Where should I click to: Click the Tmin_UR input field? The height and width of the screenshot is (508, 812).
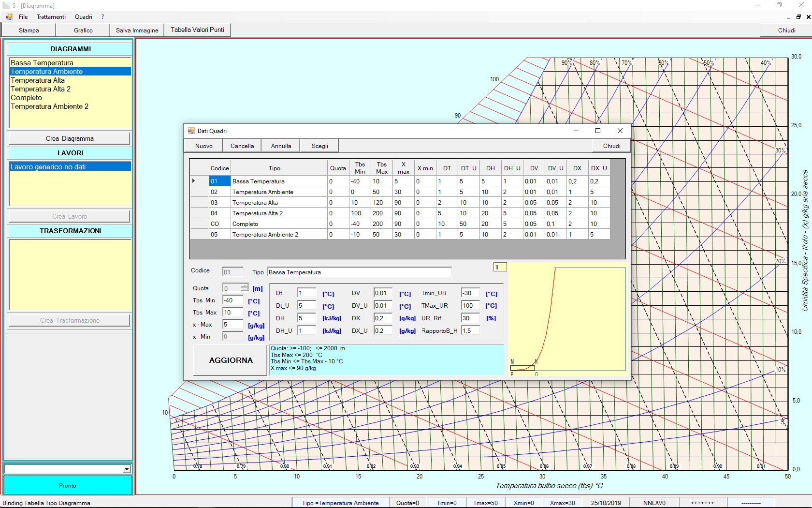(x=470, y=293)
